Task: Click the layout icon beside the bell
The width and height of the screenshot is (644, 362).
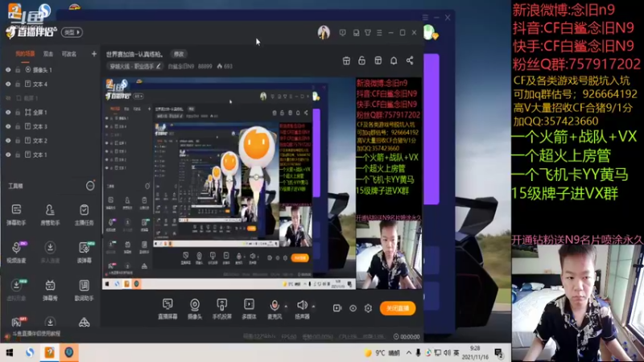Action: click(378, 61)
